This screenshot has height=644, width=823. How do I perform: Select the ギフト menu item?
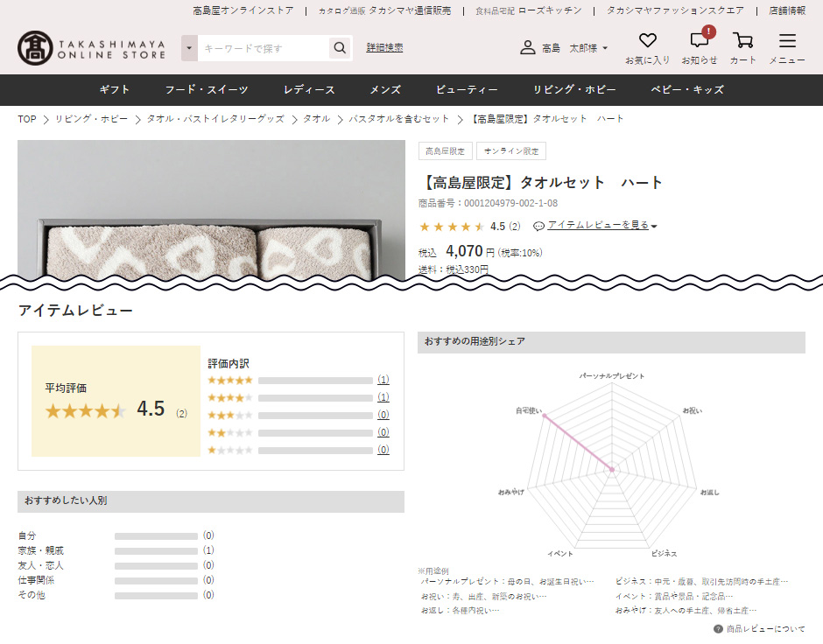coord(115,89)
